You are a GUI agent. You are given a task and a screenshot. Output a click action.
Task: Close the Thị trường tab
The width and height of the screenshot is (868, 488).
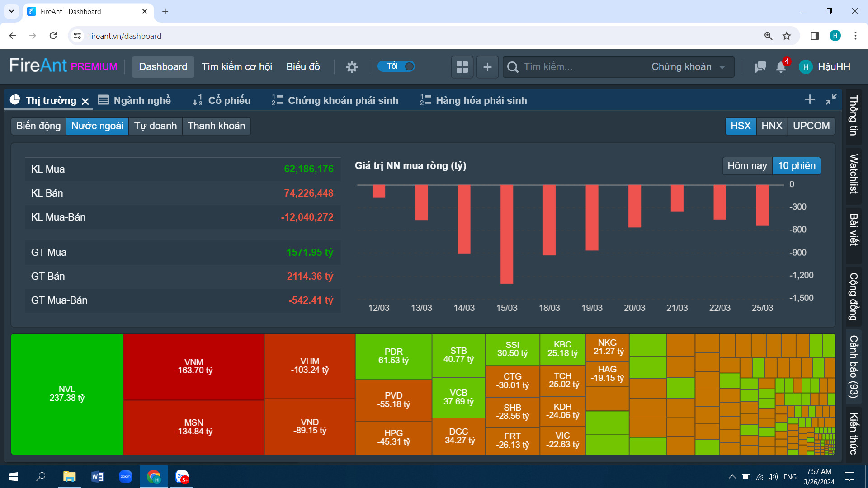click(x=85, y=101)
